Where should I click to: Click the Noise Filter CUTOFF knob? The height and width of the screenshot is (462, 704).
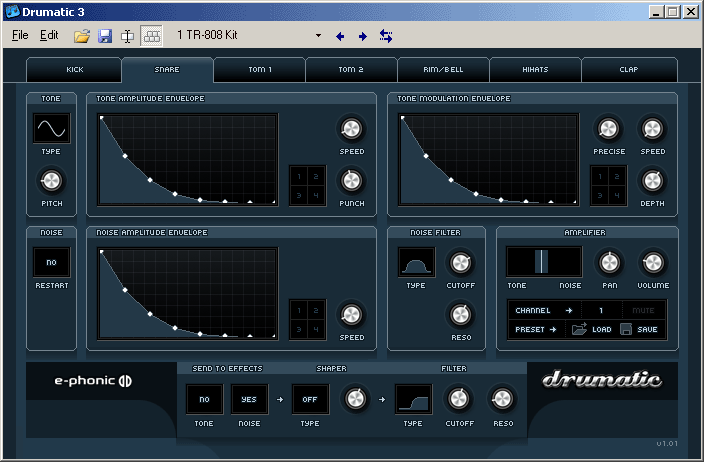pyautogui.click(x=461, y=263)
